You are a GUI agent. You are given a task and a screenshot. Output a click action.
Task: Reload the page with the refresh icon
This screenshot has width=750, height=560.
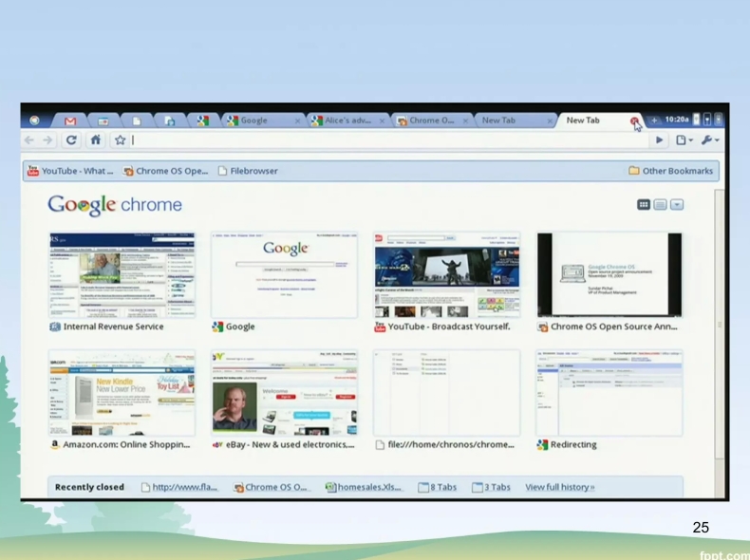point(71,140)
